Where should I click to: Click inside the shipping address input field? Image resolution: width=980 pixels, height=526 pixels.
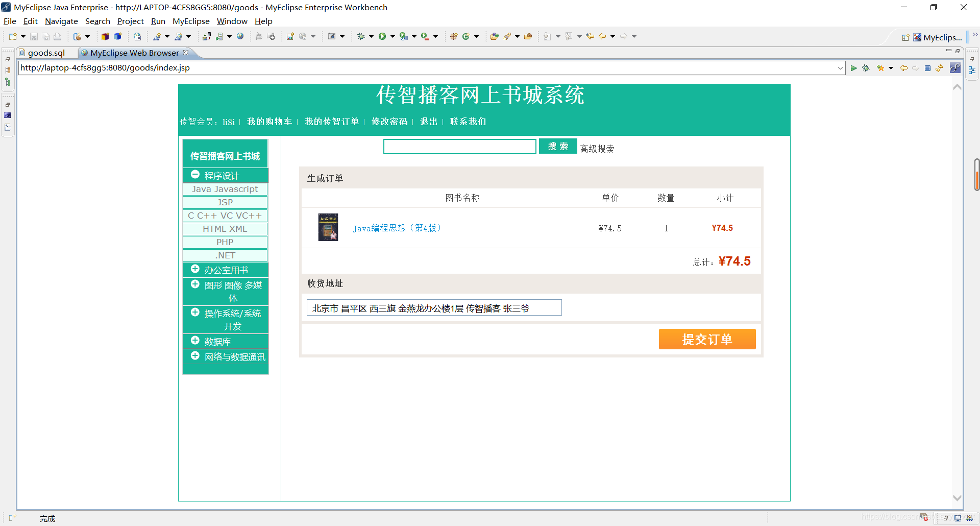coord(433,307)
